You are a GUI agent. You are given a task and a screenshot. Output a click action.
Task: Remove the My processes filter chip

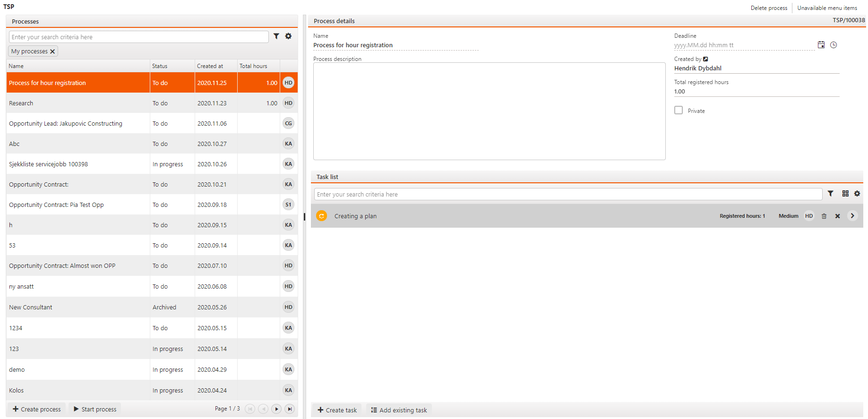pos(52,51)
